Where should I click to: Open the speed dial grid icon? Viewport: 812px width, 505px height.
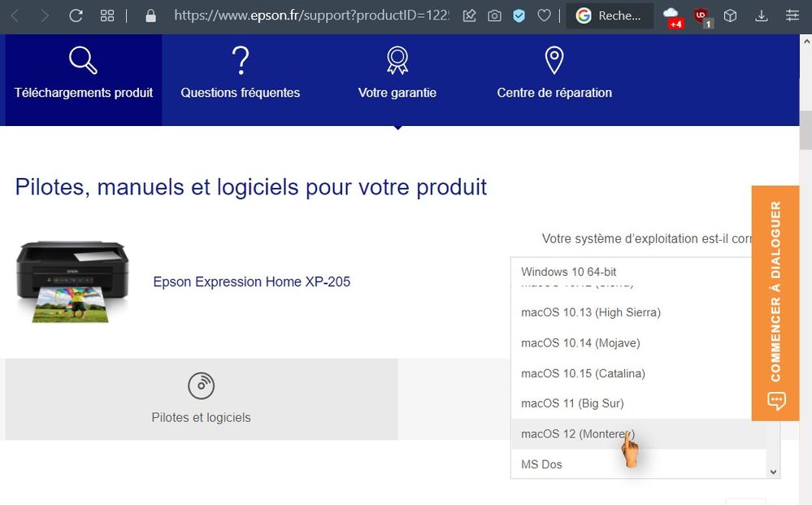pos(107,15)
